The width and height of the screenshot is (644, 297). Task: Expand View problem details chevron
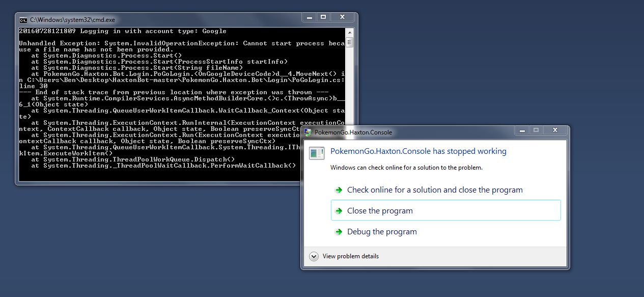[x=314, y=256]
